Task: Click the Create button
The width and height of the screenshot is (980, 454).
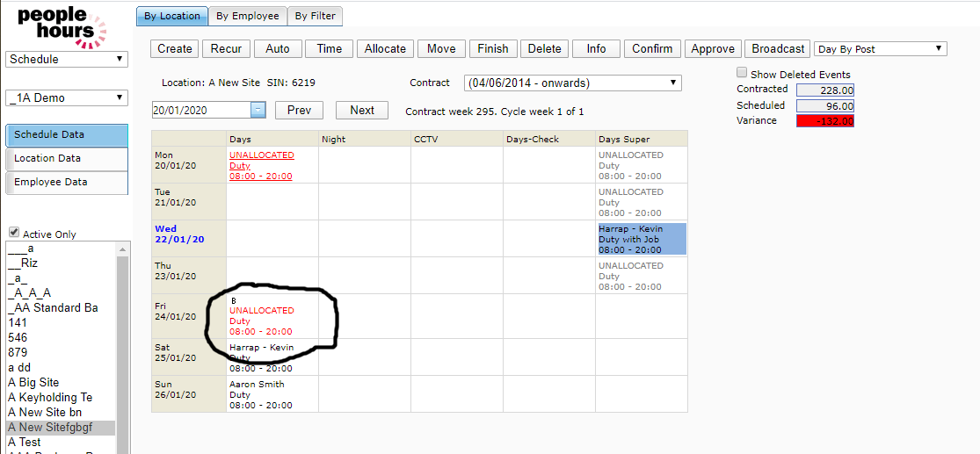Action: coord(175,49)
